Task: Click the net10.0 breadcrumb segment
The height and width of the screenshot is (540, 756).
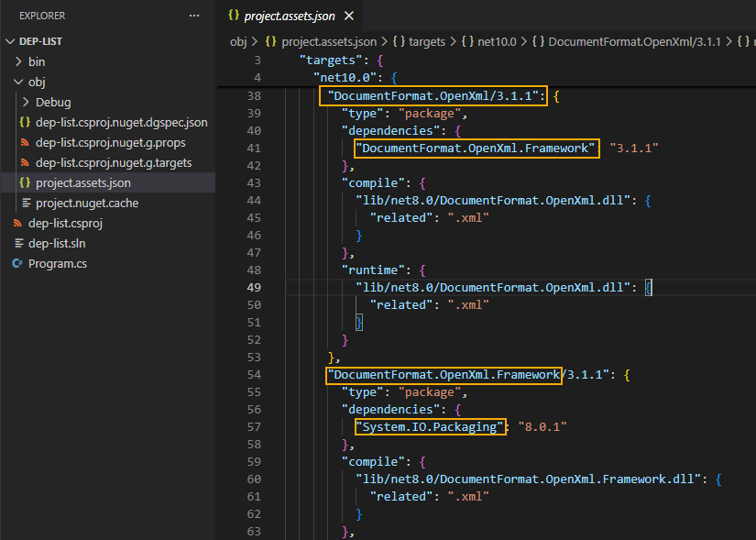Action: [x=497, y=41]
